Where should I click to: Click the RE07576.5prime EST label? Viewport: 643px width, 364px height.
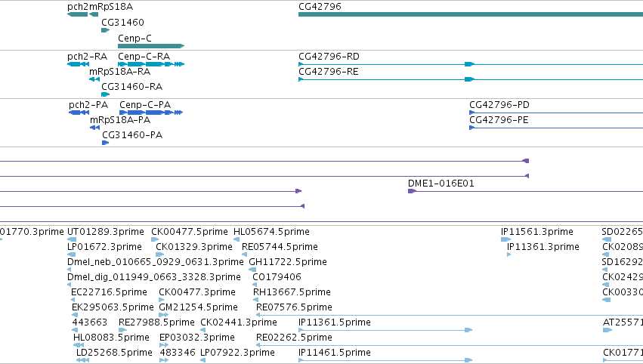click(294, 307)
